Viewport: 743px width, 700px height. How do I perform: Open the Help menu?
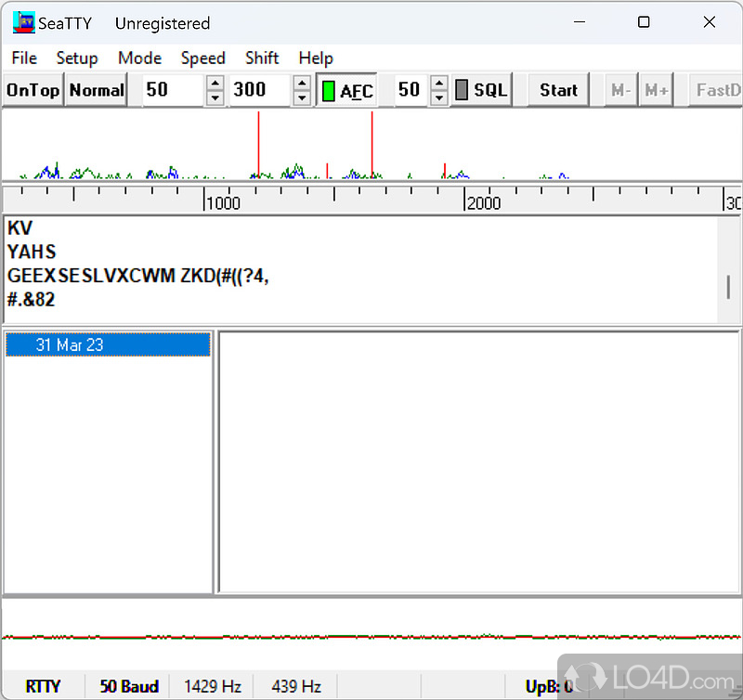(316, 58)
